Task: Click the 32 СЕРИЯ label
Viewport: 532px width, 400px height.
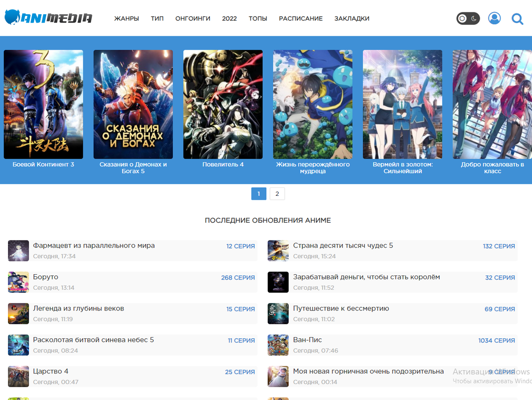Action: point(500,278)
